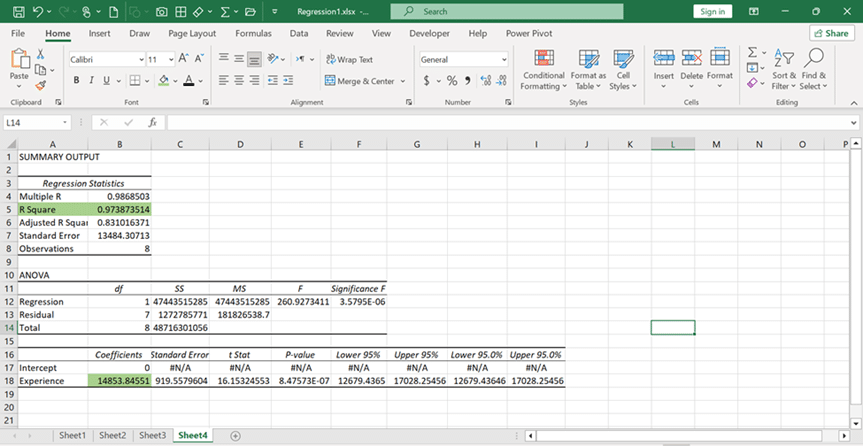Click the Cut scissors icon
863x446 pixels.
tap(40, 54)
